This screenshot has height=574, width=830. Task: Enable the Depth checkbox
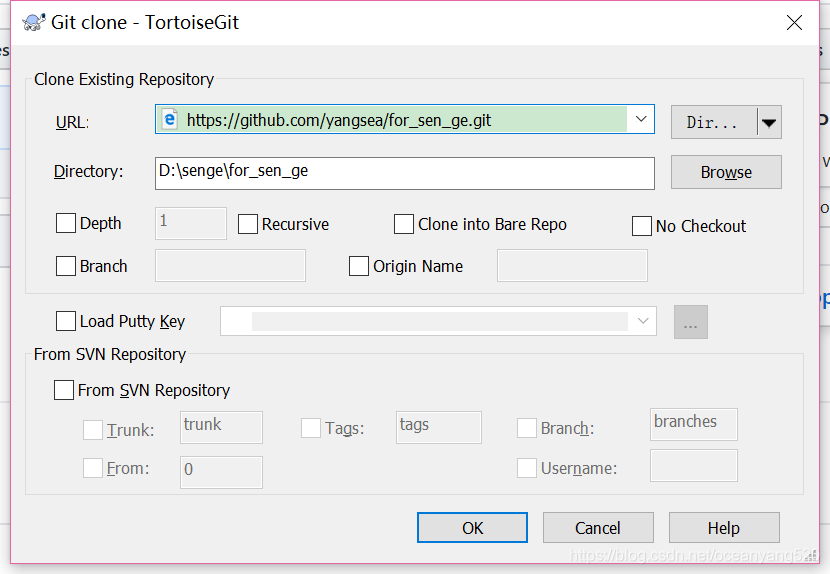pos(66,223)
